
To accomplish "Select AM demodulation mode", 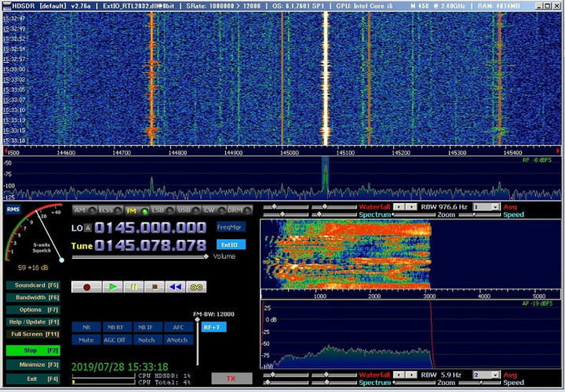I will (85, 211).
